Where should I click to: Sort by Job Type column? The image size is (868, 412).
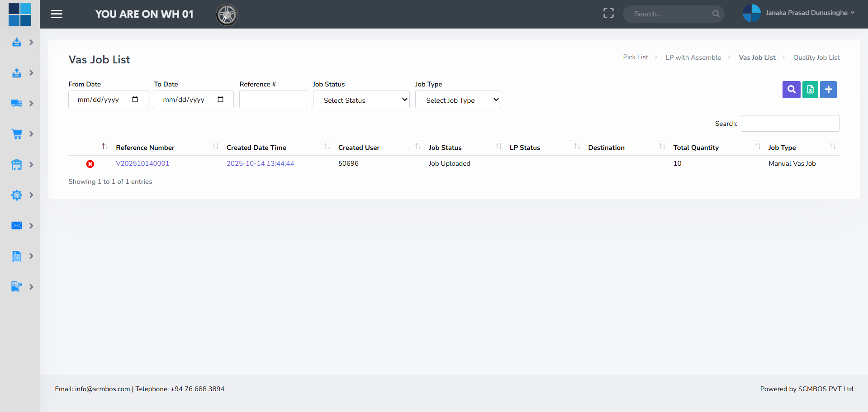(x=802, y=148)
